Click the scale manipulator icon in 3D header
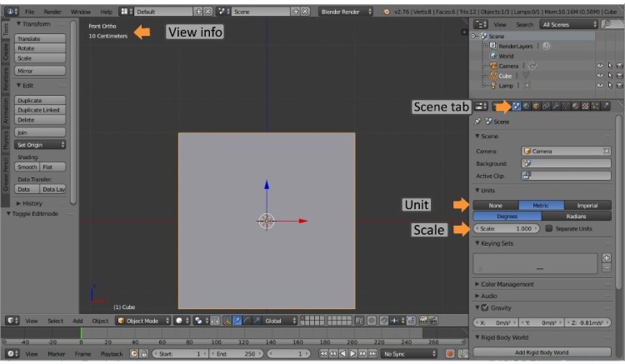The height and width of the screenshot is (364, 625). pos(257,321)
